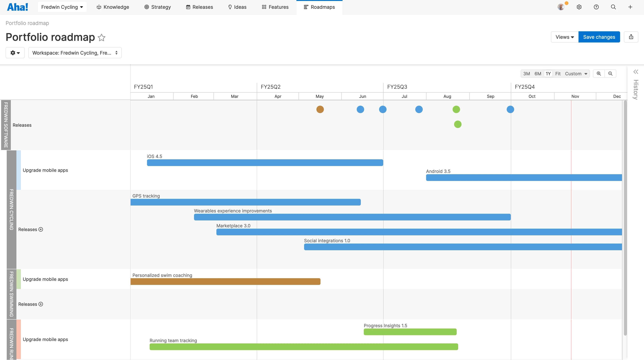Star the Portfolio roadmap as favorite
Screen dimensions: 644x360
(101, 37)
